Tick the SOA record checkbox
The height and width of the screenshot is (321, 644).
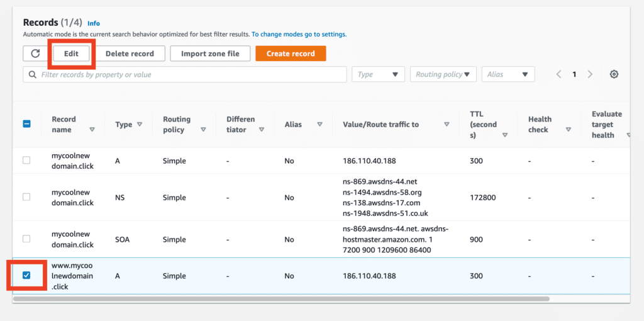pyautogui.click(x=26, y=239)
